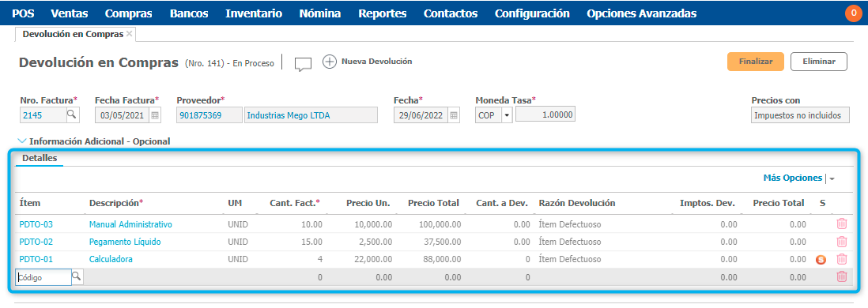This screenshot has height=308, width=868.
Task: Open the Ventas menu
Action: (70, 13)
